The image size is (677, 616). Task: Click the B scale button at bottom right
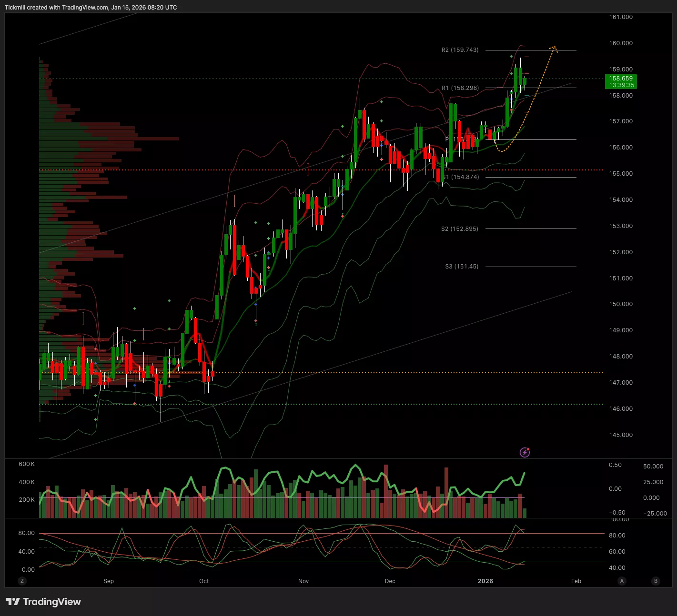656,581
